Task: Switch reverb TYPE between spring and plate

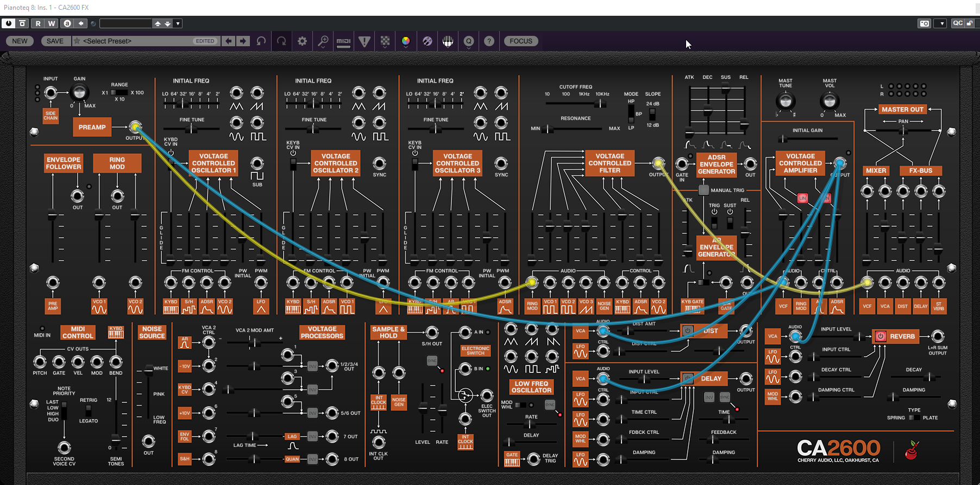Action: point(915,418)
